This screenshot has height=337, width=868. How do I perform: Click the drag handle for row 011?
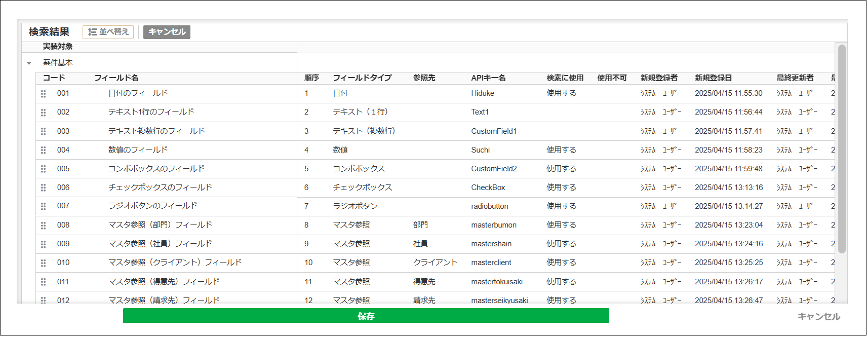point(44,282)
